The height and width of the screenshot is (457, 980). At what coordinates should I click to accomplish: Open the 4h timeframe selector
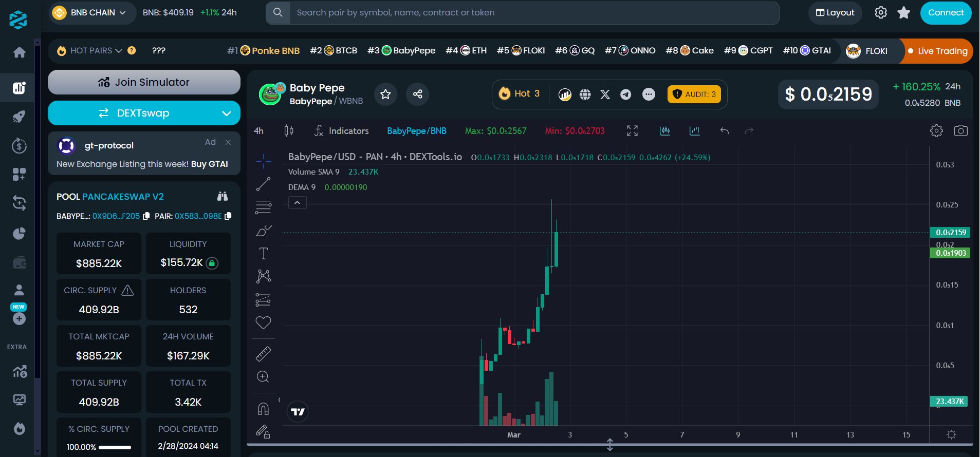click(258, 131)
